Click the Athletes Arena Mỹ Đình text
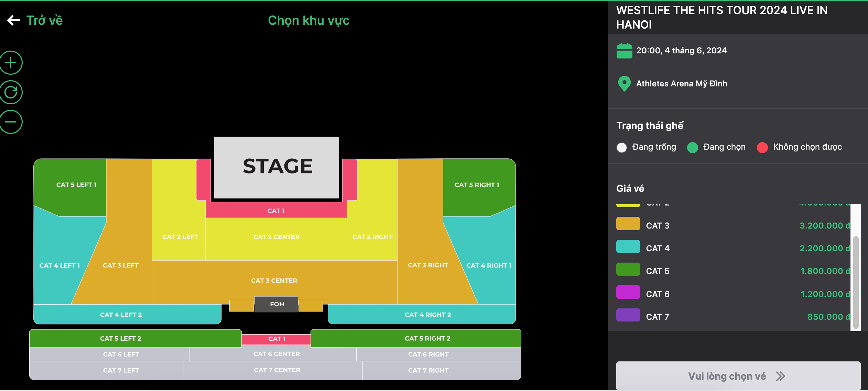Viewport: 868px width, 391px height. (x=682, y=84)
